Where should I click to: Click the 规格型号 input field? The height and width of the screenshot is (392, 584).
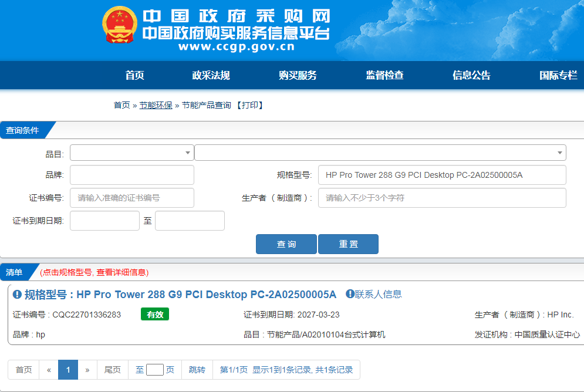coord(442,175)
